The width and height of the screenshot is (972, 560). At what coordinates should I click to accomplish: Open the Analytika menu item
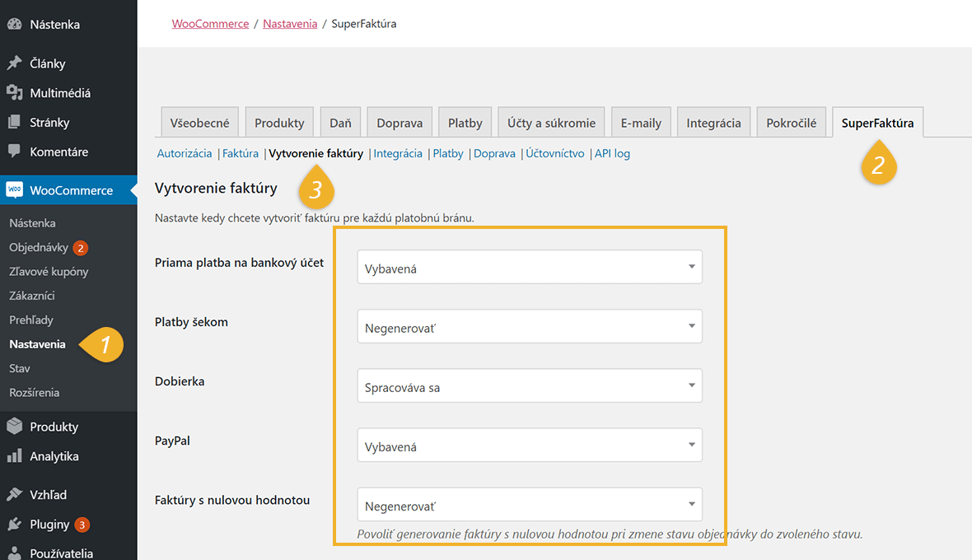(54, 456)
